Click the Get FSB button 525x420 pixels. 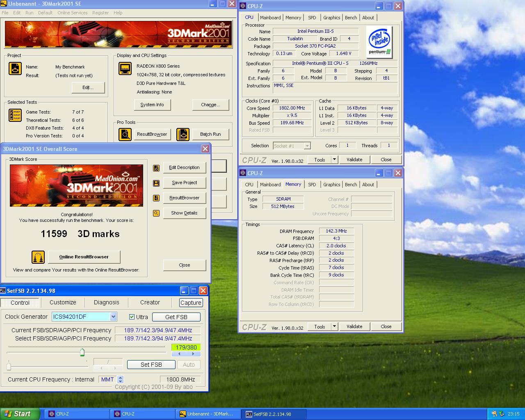pyautogui.click(x=176, y=317)
